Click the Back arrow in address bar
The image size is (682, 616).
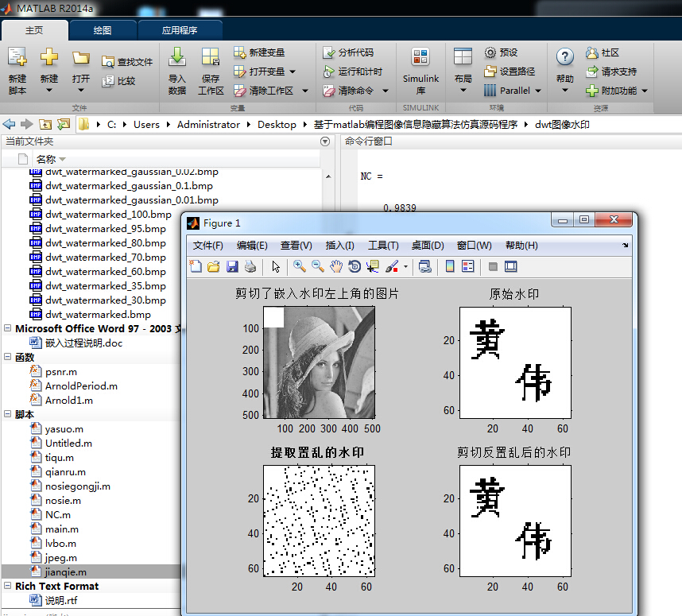tap(9, 125)
